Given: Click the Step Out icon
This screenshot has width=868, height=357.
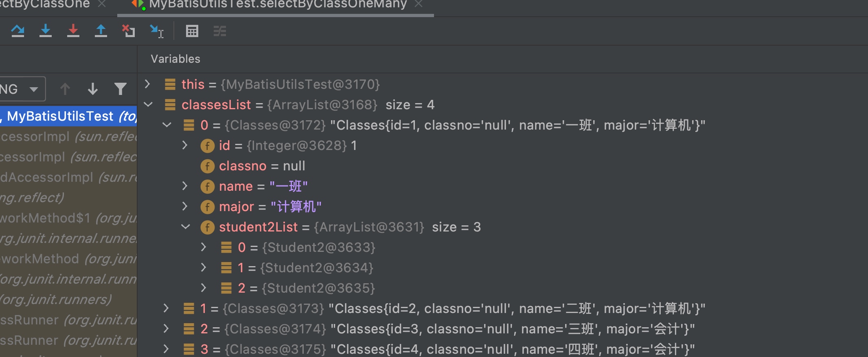Looking at the screenshot, I should point(101,31).
